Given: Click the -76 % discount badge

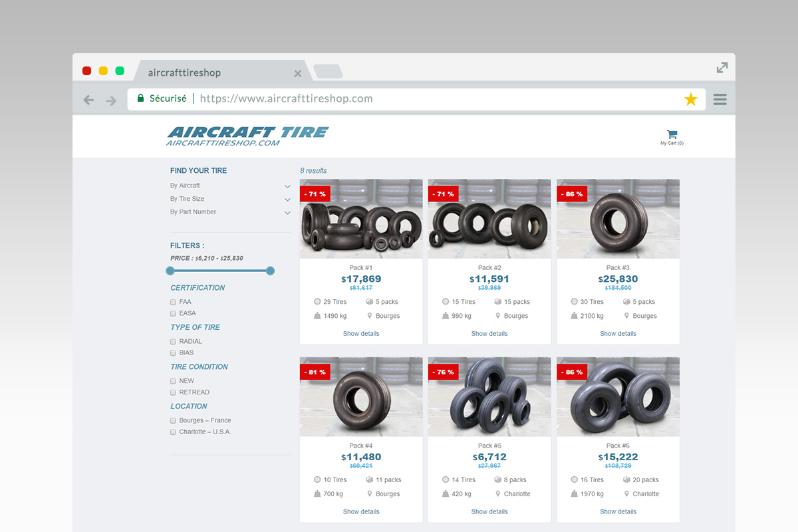Looking at the screenshot, I should coord(443,372).
